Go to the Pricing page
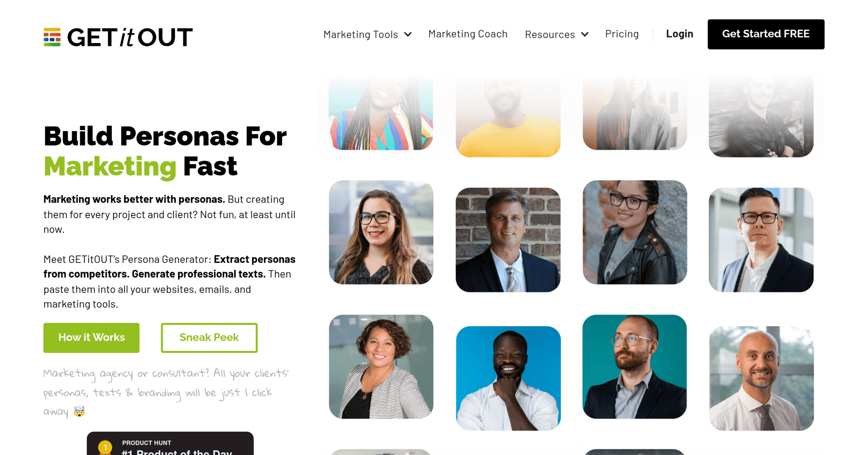Viewport: 868px width, 455px height. click(622, 34)
